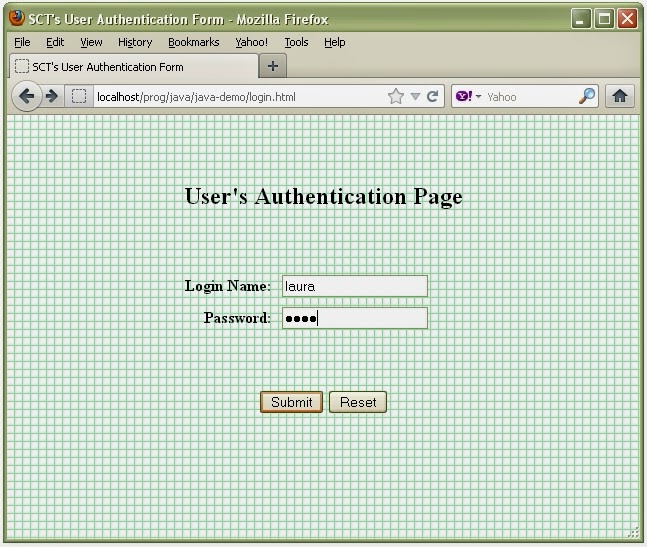Click the magnifying glass search icon
The image size is (647, 547).
pos(587,96)
